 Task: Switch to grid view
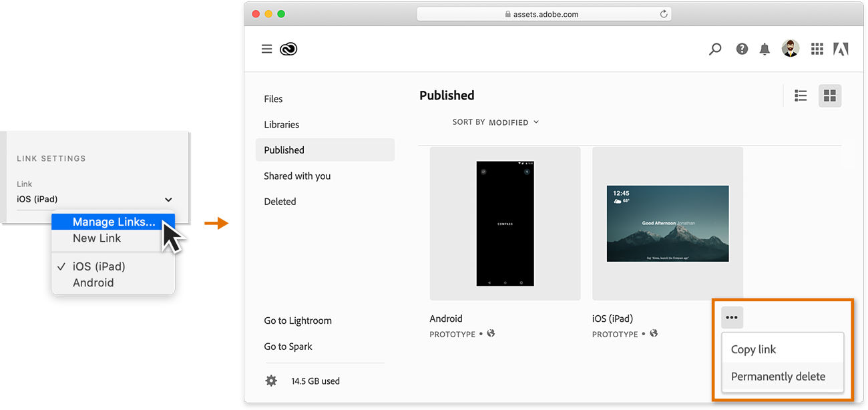[830, 95]
